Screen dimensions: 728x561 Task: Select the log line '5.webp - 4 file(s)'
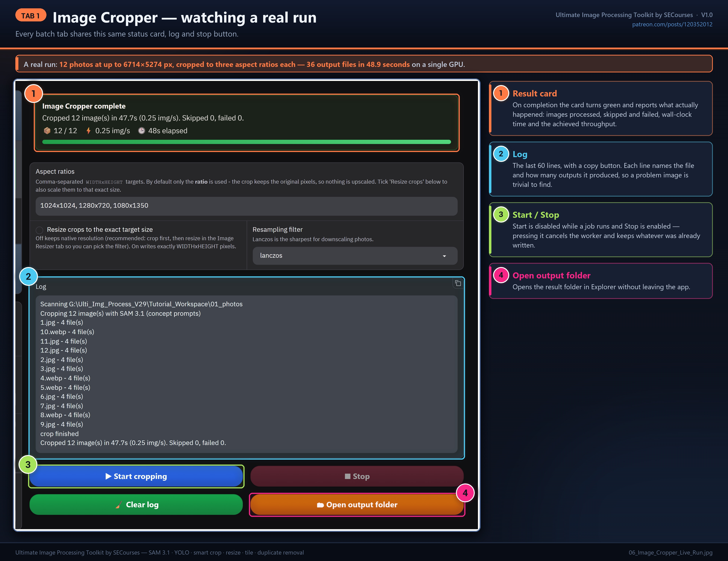65,387
